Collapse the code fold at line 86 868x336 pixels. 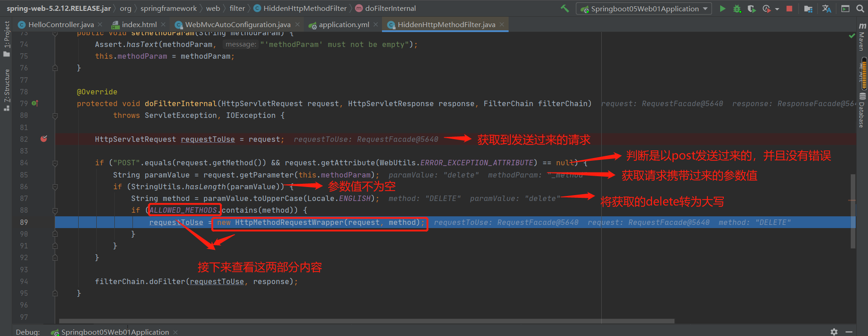click(x=55, y=187)
